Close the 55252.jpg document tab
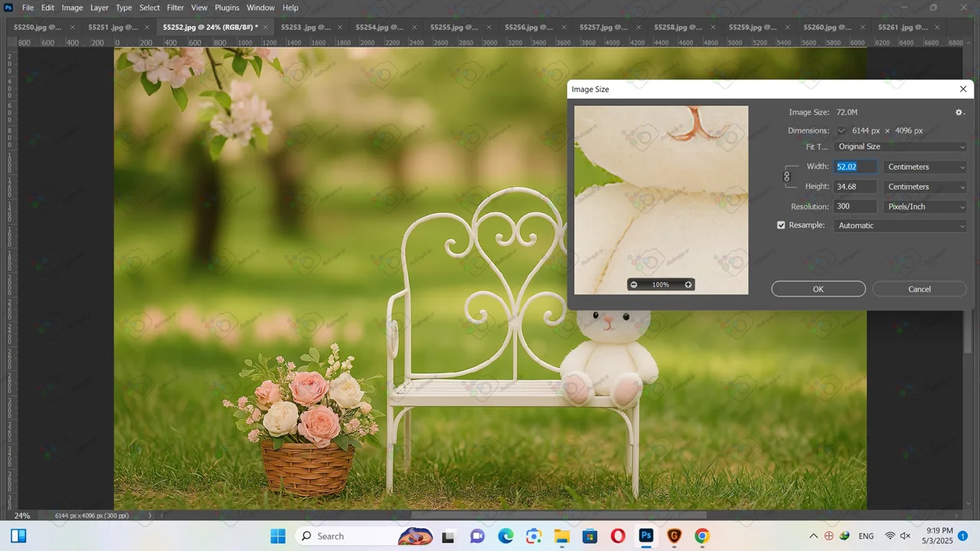The height and width of the screenshot is (551, 980). (266, 28)
